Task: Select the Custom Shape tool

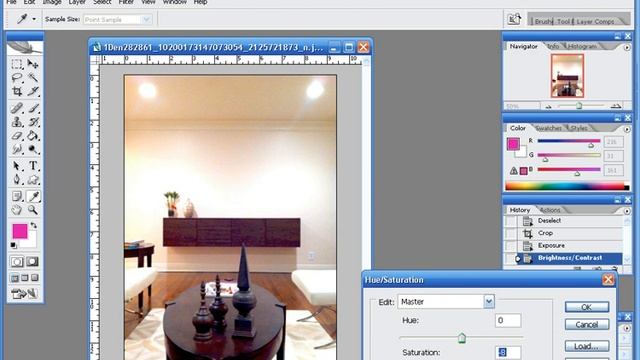Action: coord(33,179)
